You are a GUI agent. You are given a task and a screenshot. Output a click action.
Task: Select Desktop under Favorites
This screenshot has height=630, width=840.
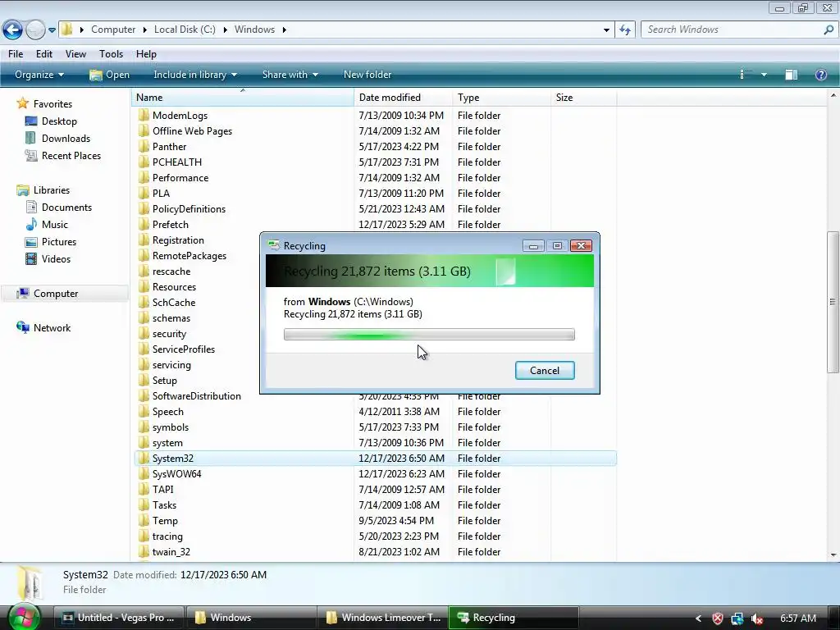[x=59, y=121]
